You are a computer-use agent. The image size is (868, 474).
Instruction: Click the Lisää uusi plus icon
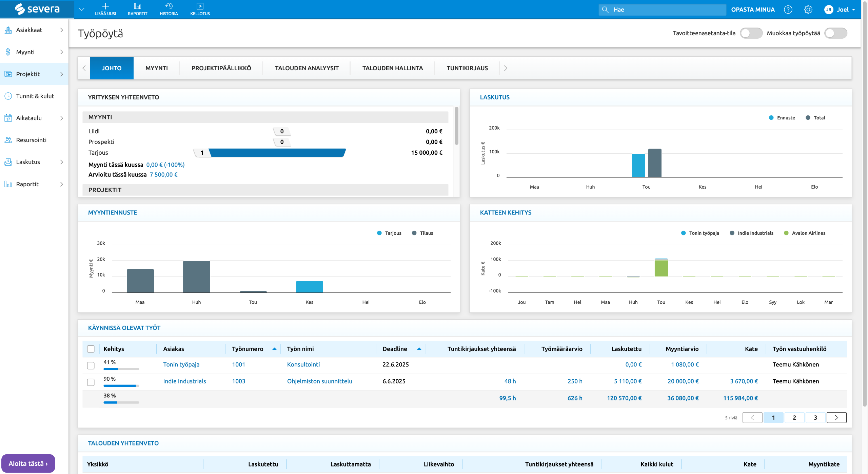coord(105,6)
